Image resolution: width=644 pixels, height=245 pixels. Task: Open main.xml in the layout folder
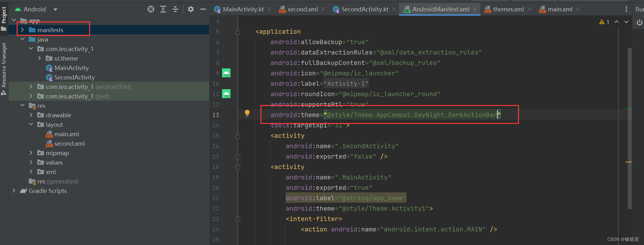tap(66, 134)
